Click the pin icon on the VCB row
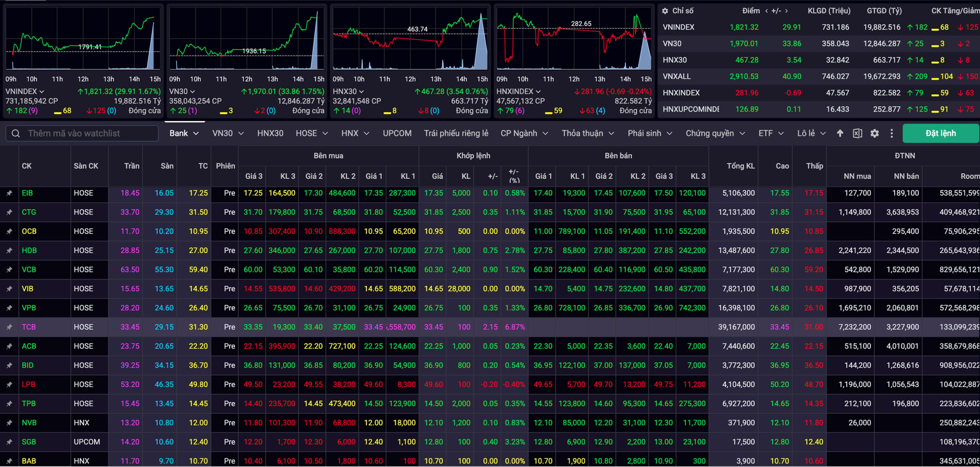 (x=9, y=269)
